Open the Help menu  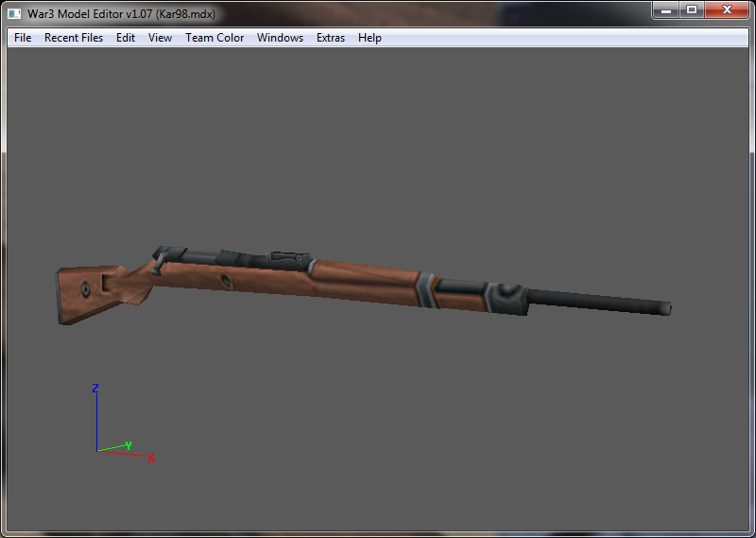click(369, 38)
